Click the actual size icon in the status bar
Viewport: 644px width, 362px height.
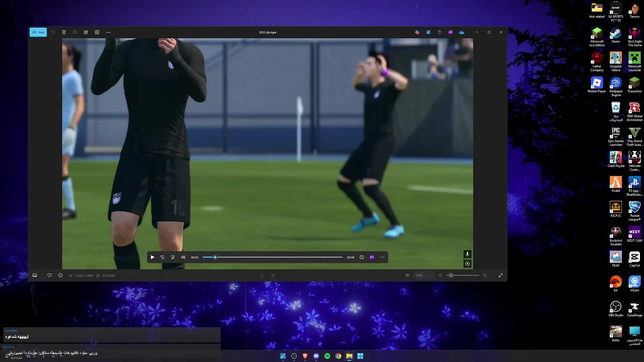coord(273,276)
